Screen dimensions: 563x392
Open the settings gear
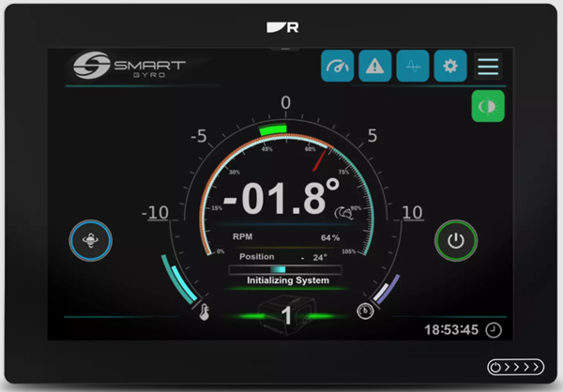coord(450,67)
